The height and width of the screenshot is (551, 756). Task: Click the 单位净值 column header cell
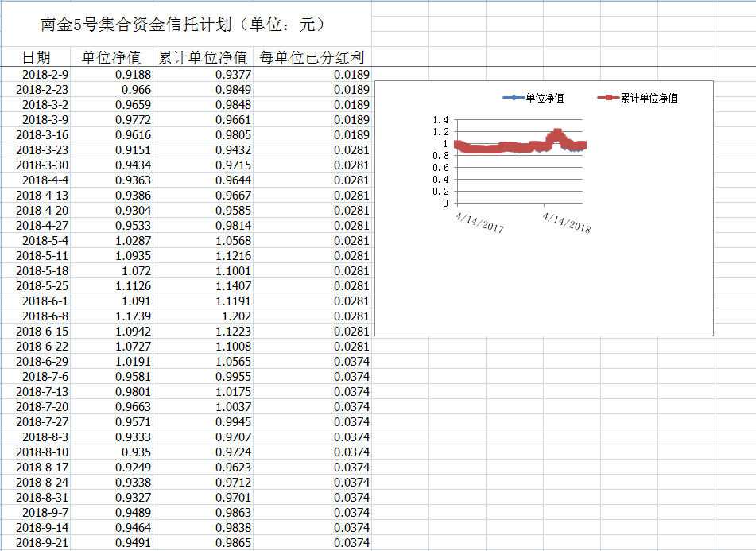point(111,57)
